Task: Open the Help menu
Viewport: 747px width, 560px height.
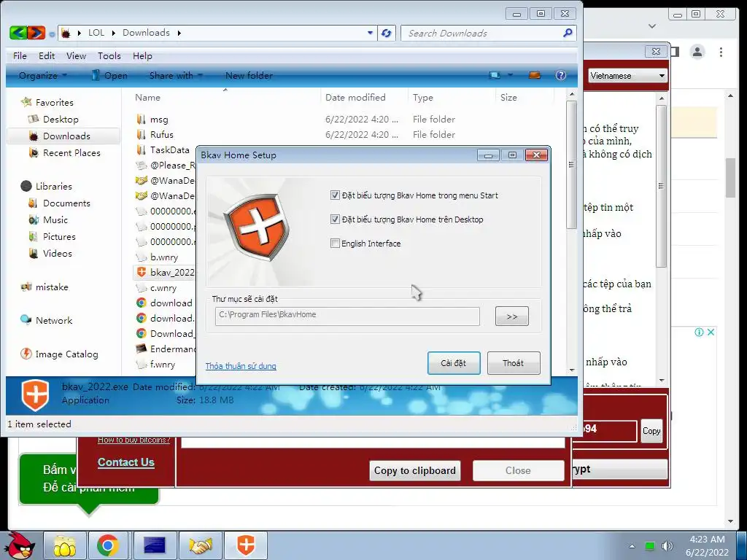Action: [142, 55]
